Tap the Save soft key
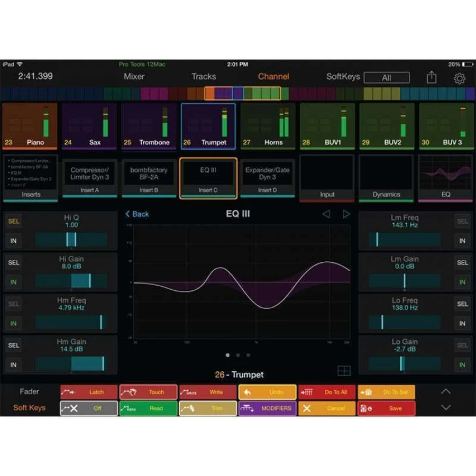The height and width of the screenshot is (476, 476). 386,408
